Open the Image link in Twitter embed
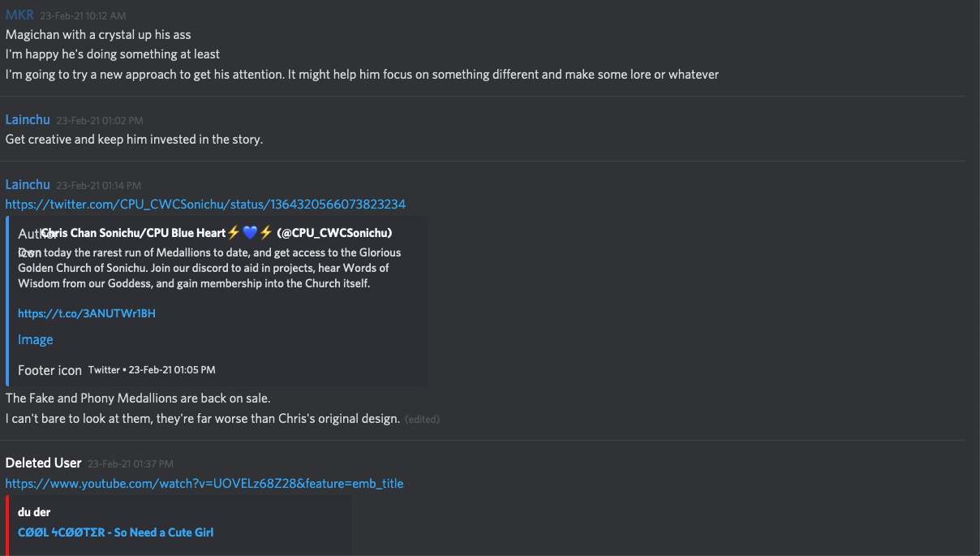 coord(36,339)
